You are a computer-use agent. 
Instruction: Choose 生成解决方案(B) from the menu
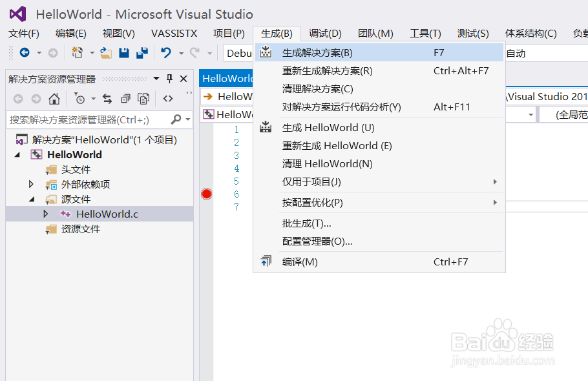pos(380,53)
